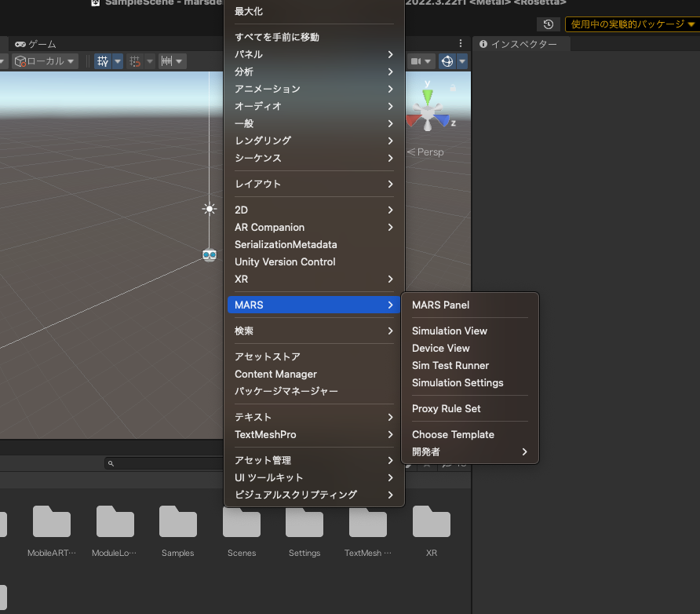Open the MARS Panel window
The width and height of the screenshot is (700, 614).
point(469,305)
